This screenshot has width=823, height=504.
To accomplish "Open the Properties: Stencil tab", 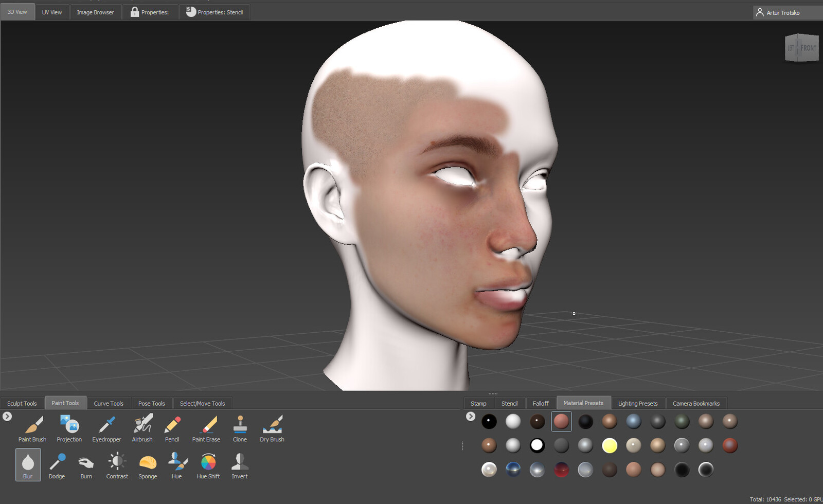I will [x=214, y=12].
